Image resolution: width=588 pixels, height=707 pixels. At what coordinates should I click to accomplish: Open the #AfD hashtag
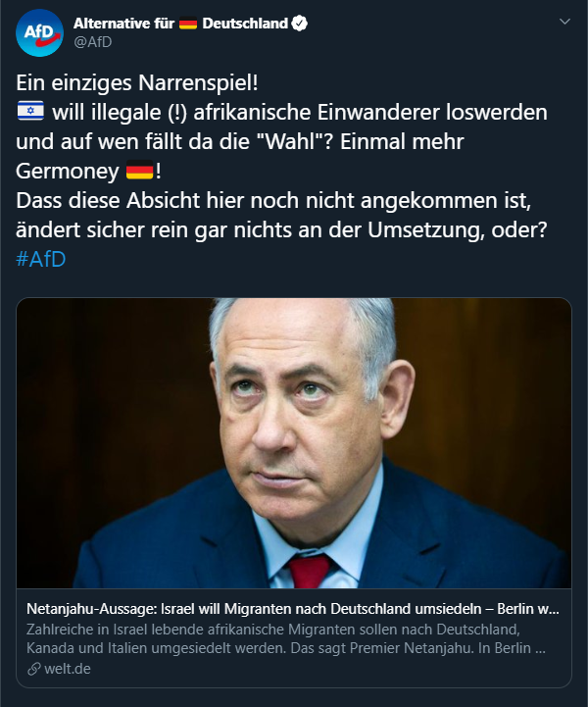pyautogui.click(x=41, y=259)
